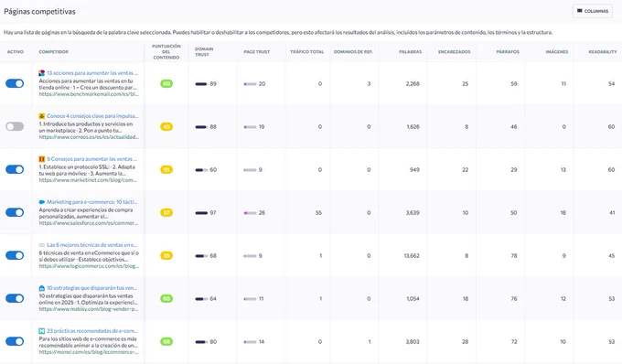Image resolution: width=622 pixels, height=364 pixels.
Task: Sort by Readability column header
Action: pos(603,52)
